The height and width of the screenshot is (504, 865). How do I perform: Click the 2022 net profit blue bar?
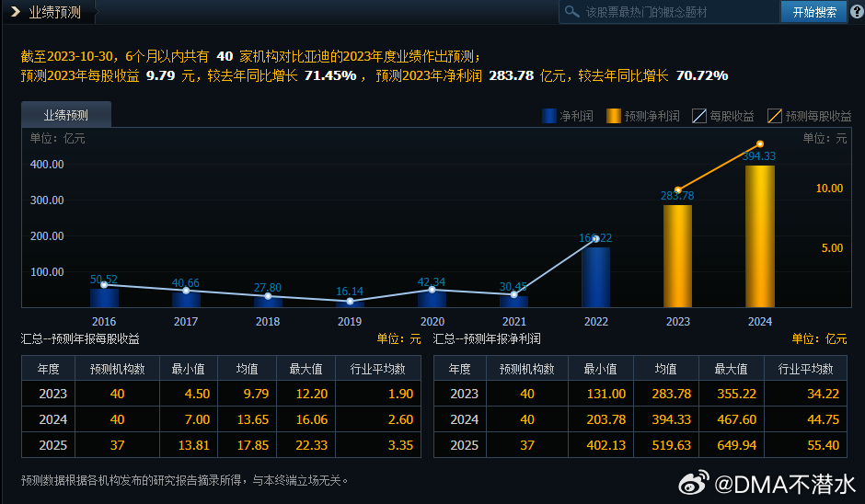595,276
